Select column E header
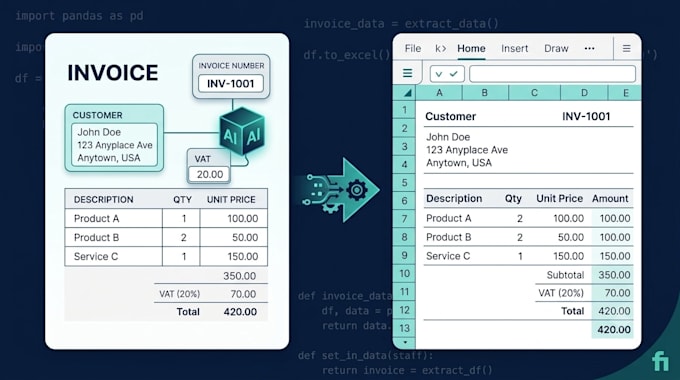 (x=625, y=93)
